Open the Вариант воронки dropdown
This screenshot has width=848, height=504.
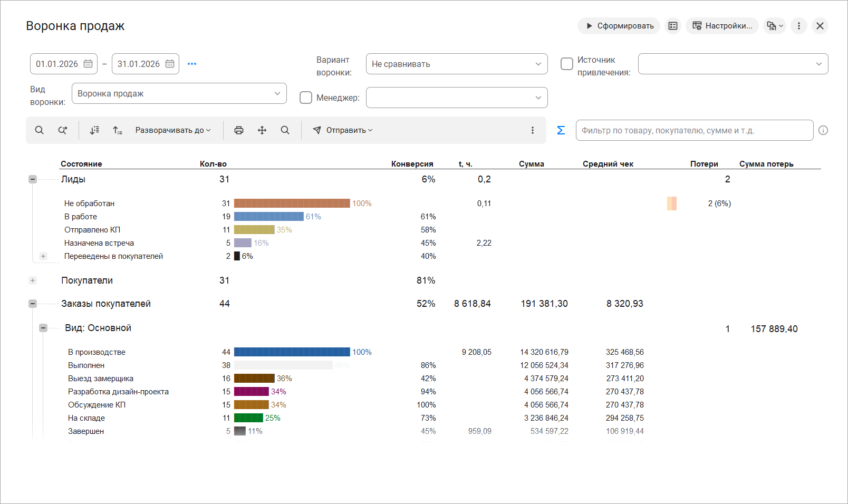click(457, 64)
